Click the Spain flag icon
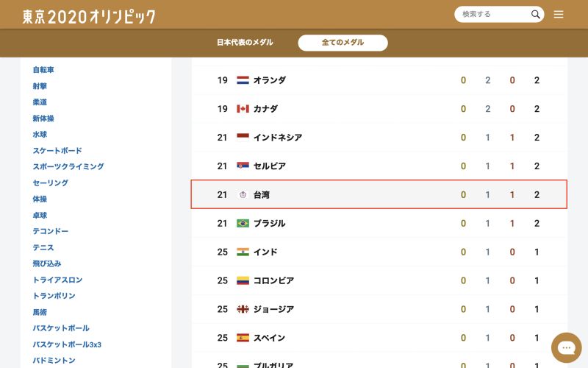Screen dimensions: 588x368 [x=243, y=338]
